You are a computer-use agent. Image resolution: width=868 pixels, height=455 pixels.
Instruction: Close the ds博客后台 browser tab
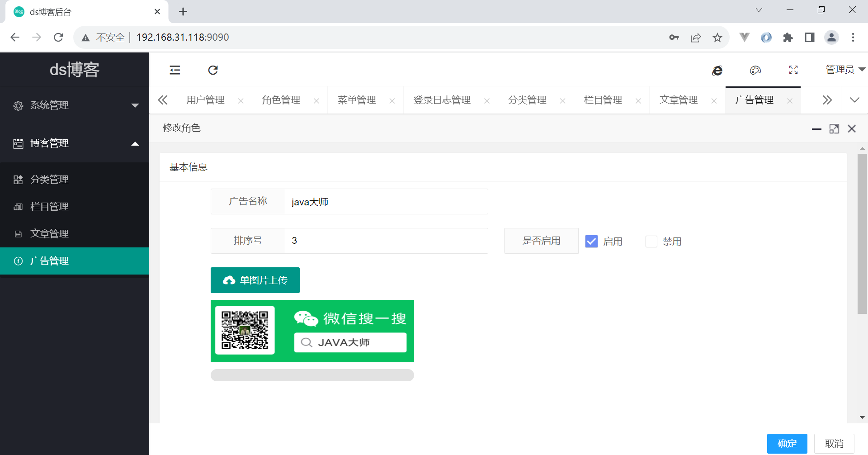pyautogui.click(x=157, y=12)
